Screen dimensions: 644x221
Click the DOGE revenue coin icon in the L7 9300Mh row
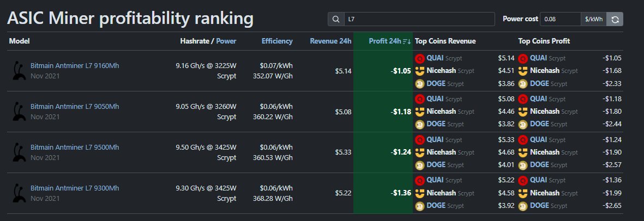(x=419, y=206)
